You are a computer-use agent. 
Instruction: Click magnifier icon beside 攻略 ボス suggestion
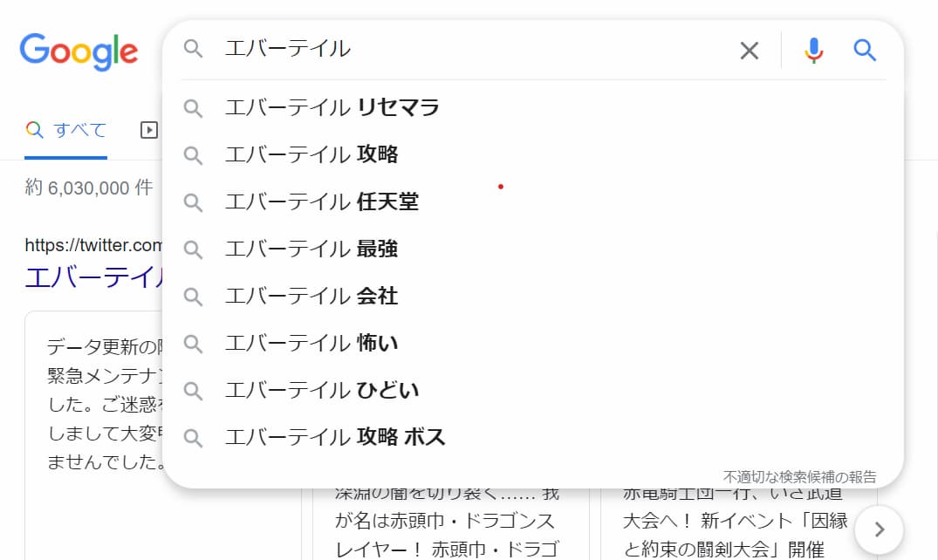point(193,438)
